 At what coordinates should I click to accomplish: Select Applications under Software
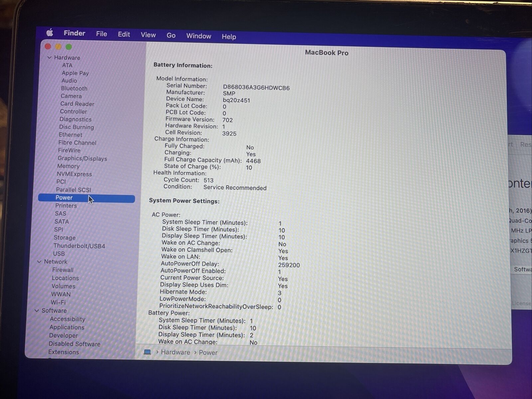click(x=67, y=328)
